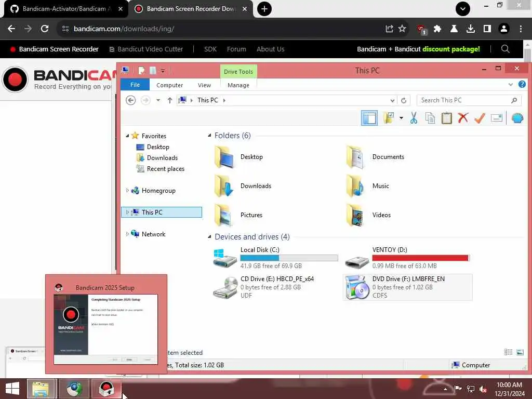Refresh the This PC address bar
This screenshot has height=399, width=532.
click(403, 100)
